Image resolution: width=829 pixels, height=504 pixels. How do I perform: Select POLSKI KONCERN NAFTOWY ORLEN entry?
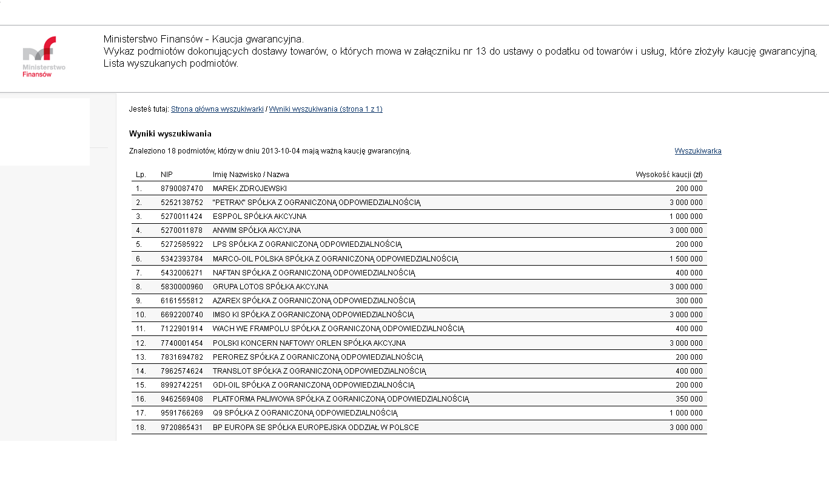(309, 343)
